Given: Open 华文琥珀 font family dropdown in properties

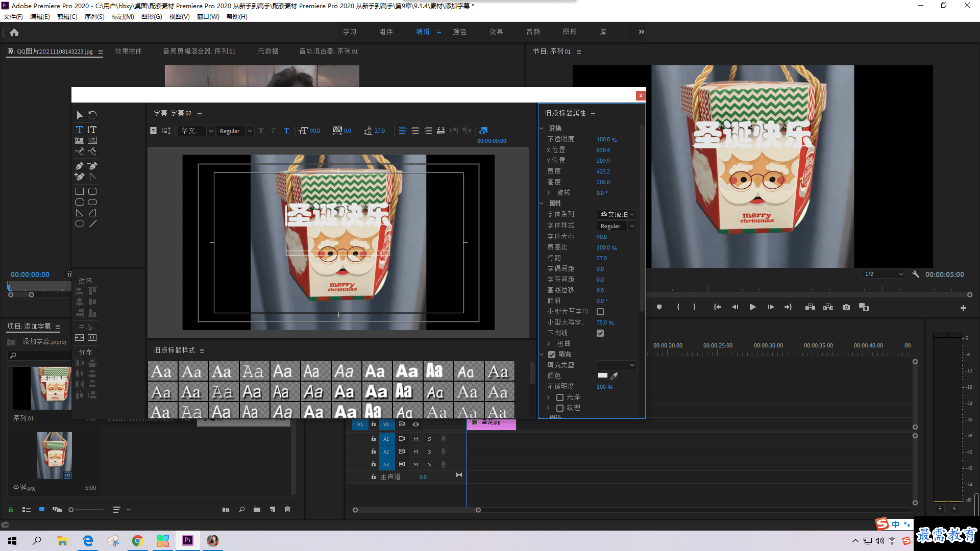Looking at the screenshot, I should pyautogui.click(x=617, y=214).
